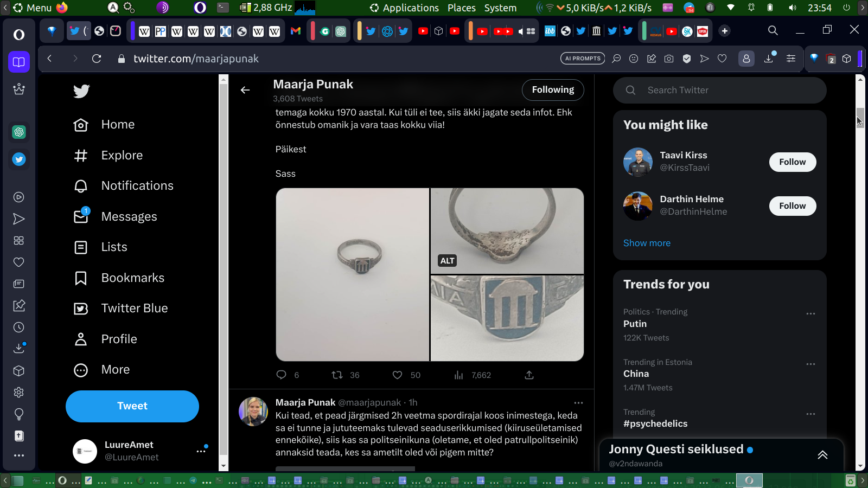
Task: Open Workspaces in Opera sidebar
Action: tap(19, 62)
